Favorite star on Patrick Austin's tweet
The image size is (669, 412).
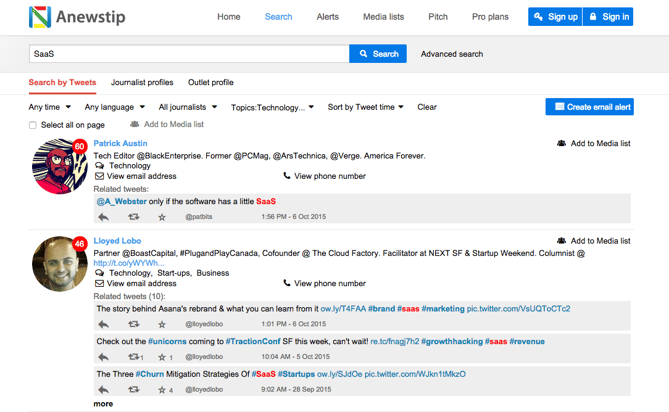point(162,217)
